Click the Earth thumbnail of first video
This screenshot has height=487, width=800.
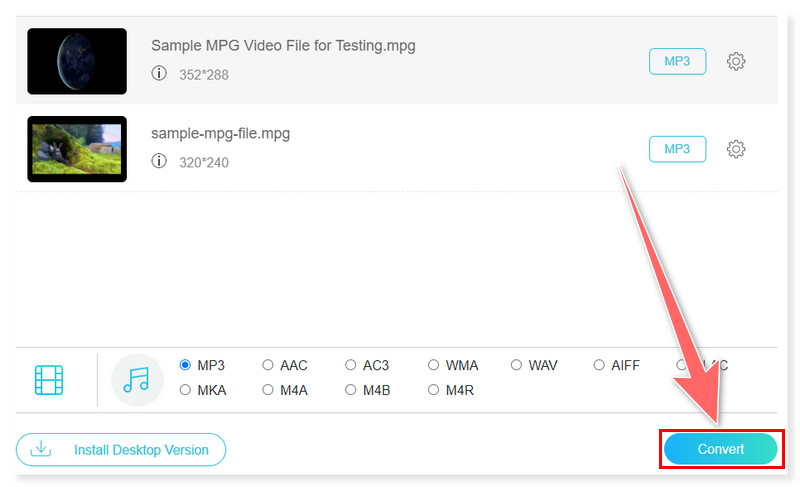(x=77, y=61)
